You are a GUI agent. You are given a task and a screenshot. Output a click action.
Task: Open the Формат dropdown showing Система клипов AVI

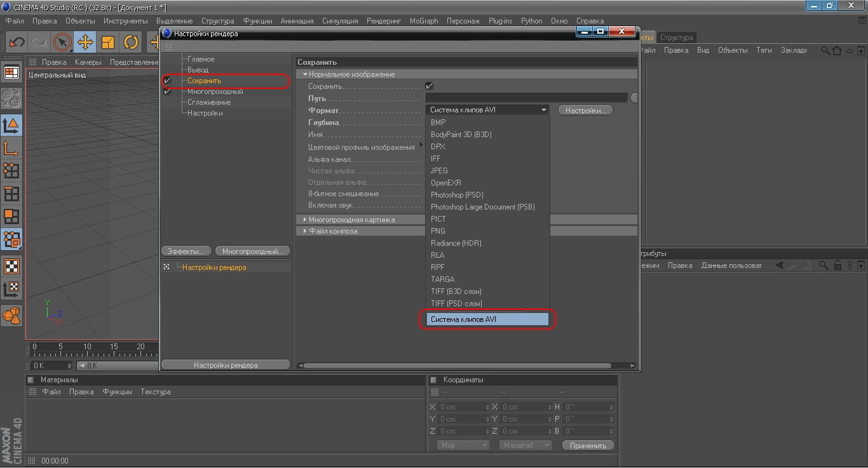(487, 110)
